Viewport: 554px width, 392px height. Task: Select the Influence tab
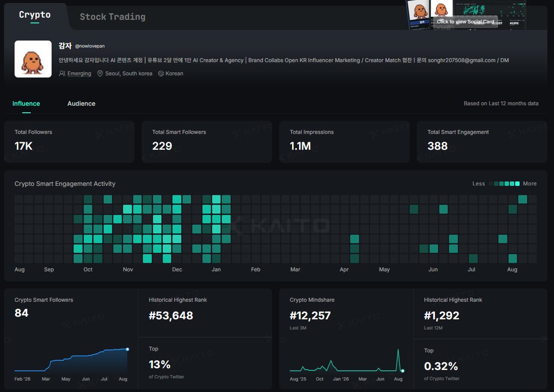coord(26,104)
